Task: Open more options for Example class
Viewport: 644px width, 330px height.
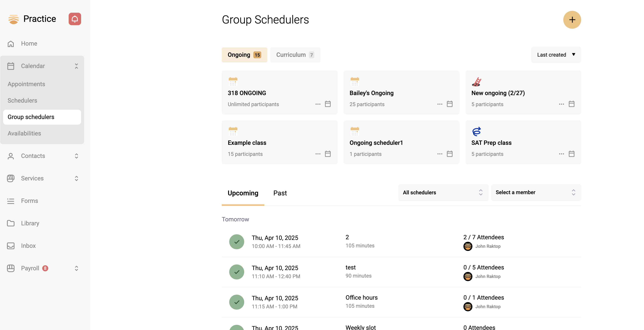Action: click(x=318, y=154)
